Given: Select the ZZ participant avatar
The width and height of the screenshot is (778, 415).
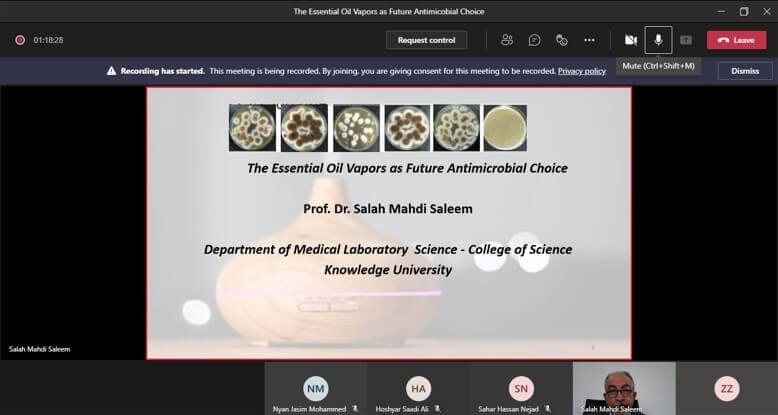Looking at the screenshot, I should [x=726, y=389].
